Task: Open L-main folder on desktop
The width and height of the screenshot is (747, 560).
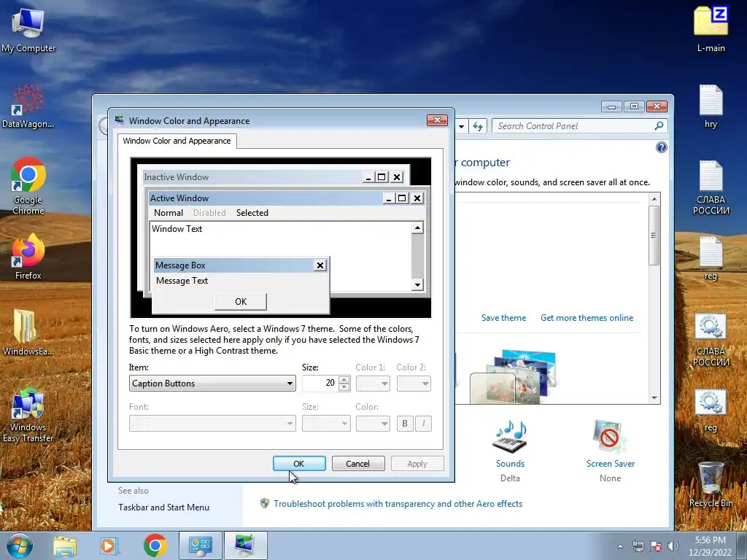Action: coord(711,28)
